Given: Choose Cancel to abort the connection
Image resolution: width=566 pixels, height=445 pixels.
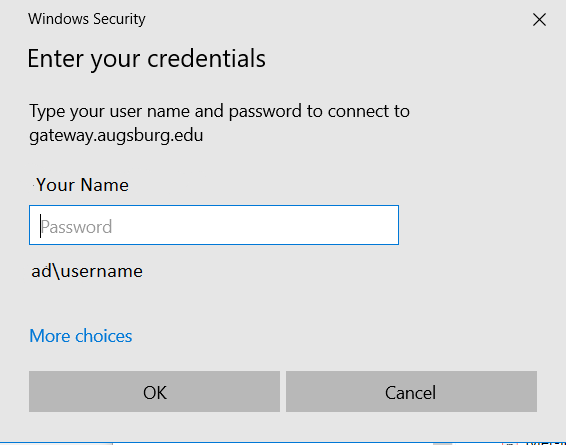Looking at the screenshot, I should (x=412, y=392).
